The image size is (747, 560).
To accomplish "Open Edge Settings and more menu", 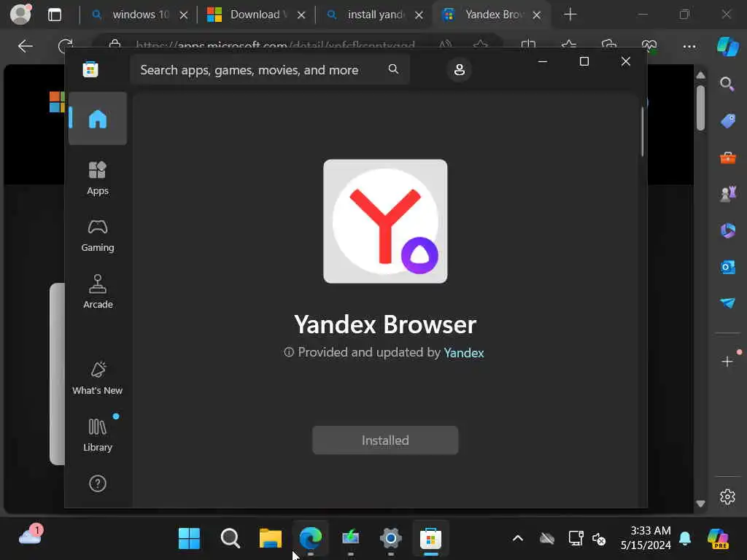I will [689, 46].
